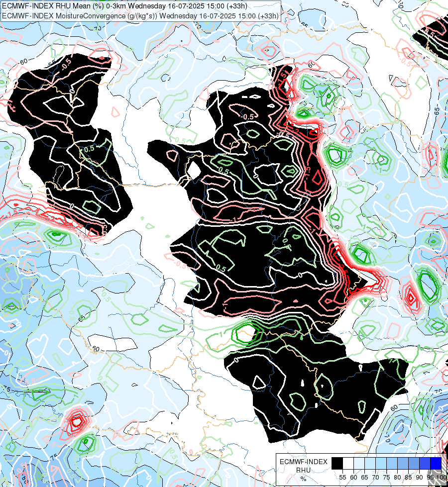Select the white 55-60% legend swatch
This screenshot has width=448, height=487.
(348, 463)
